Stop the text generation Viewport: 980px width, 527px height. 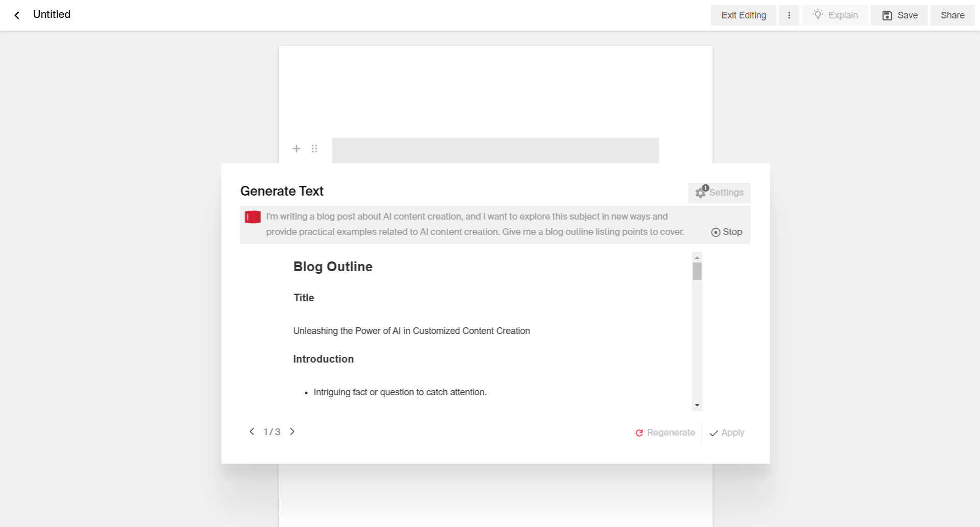pyautogui.click(x=727, y=232)
